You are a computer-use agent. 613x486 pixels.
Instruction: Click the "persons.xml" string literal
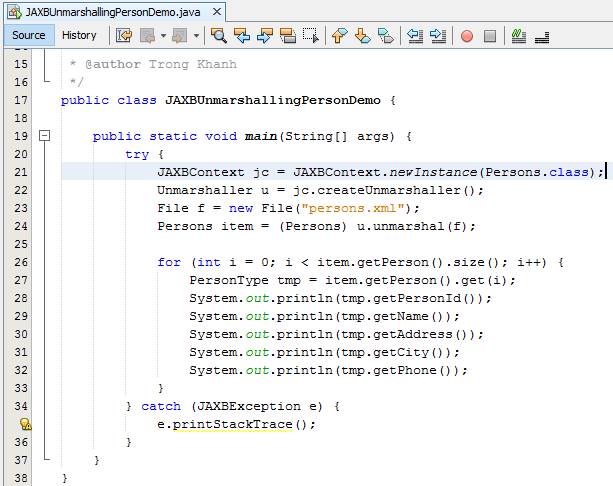tap(353, 208)
